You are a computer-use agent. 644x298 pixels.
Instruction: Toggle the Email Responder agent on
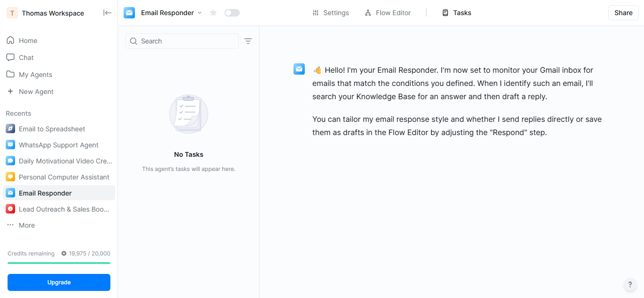(232, 13)
